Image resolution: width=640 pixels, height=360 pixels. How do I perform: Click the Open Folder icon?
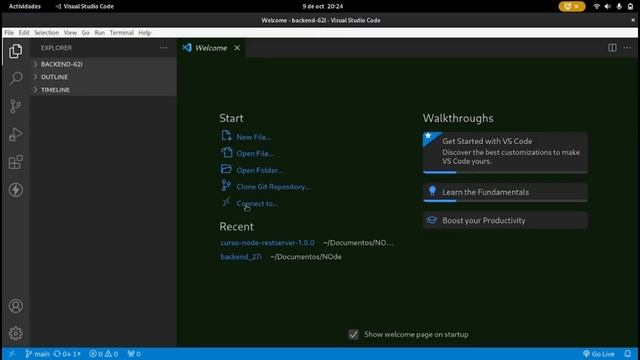(x=226, y=169)
